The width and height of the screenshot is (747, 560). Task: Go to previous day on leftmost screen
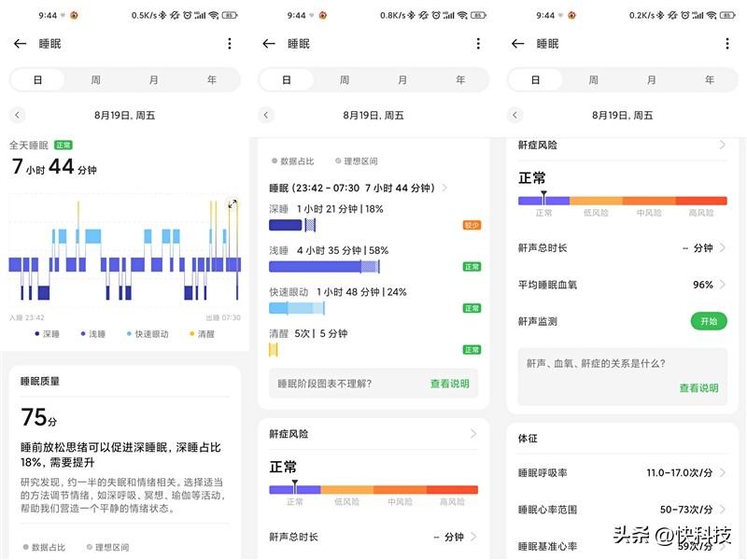click(18, 115)
